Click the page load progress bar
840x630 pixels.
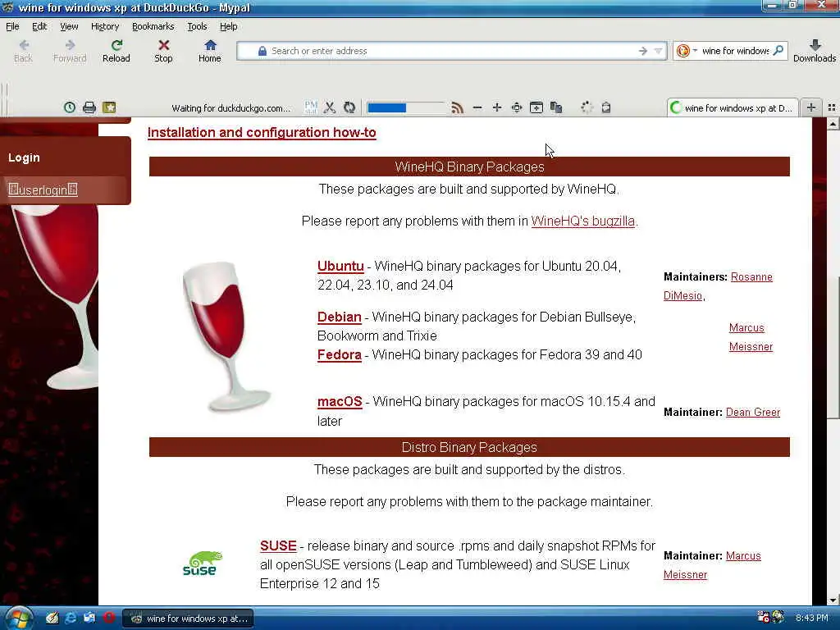tap(405, 107)
